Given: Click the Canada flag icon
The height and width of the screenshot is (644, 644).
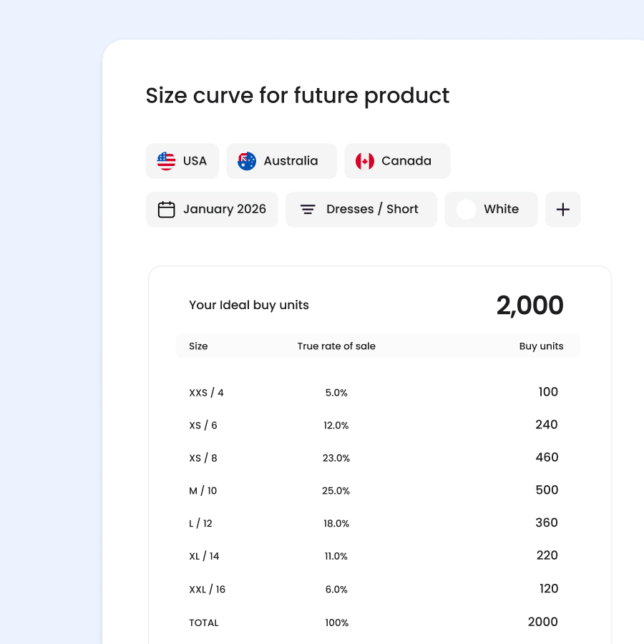Looking at the screenshot, I should [365, 161].
